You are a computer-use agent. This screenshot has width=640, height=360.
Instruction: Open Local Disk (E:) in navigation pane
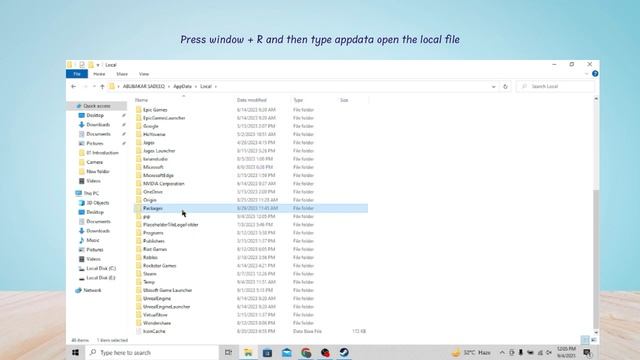point(100,278)
